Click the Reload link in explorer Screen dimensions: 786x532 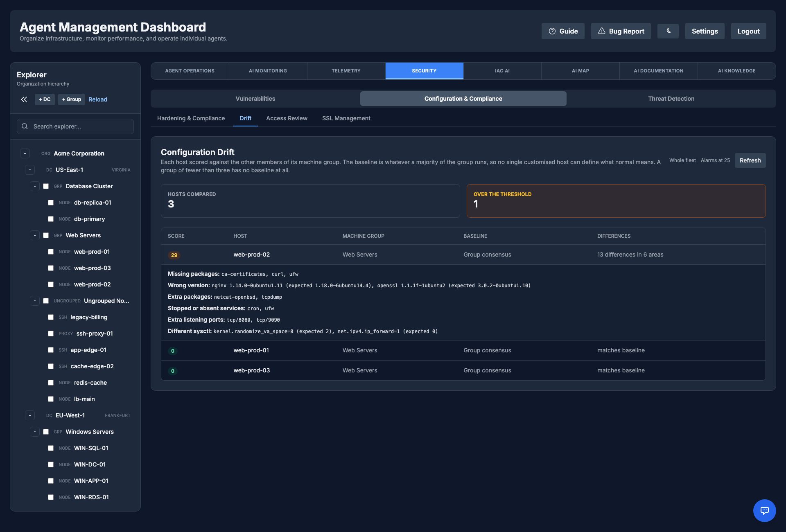(98, 99)
